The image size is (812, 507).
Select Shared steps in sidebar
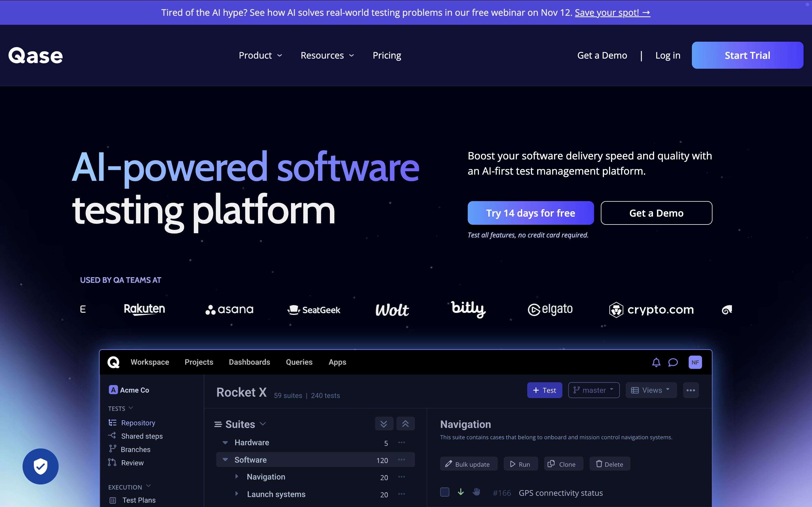[x=142, y=436]
